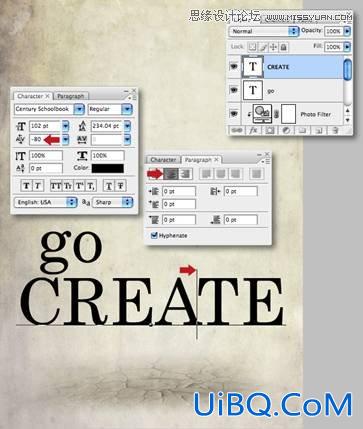Add a layer mask

270,130
